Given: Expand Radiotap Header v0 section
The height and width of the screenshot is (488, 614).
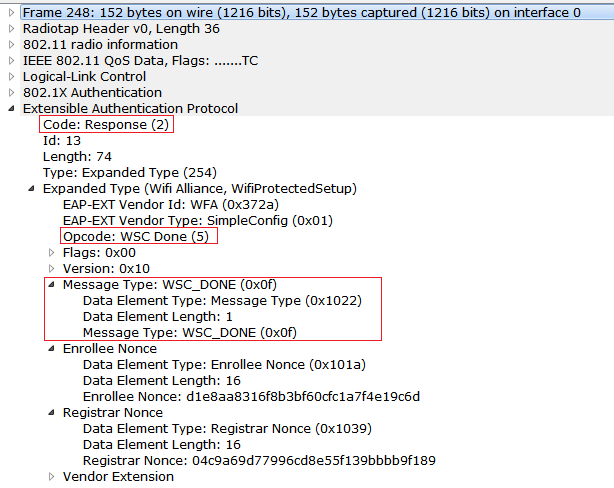Looking at the screenshot, I should 11,29.
